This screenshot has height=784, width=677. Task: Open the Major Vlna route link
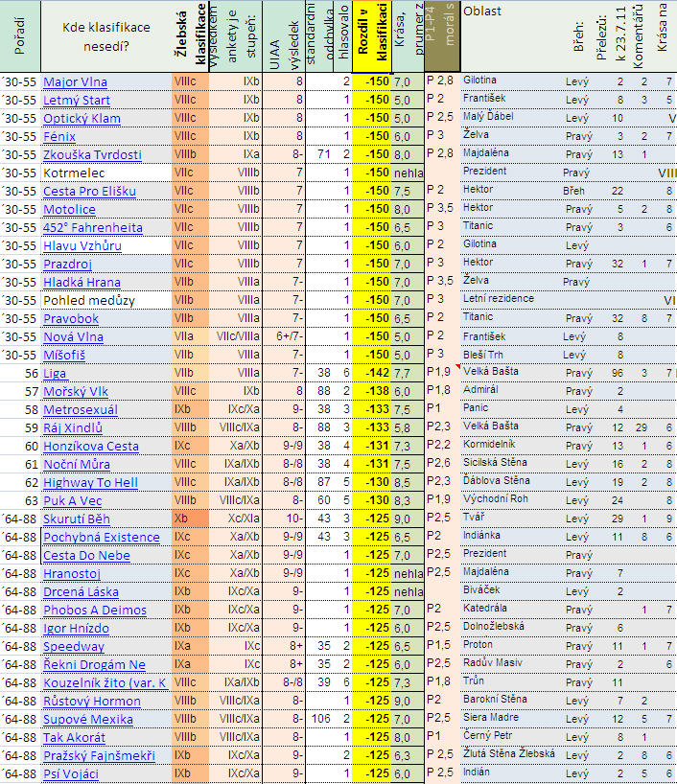click(75, 82)
